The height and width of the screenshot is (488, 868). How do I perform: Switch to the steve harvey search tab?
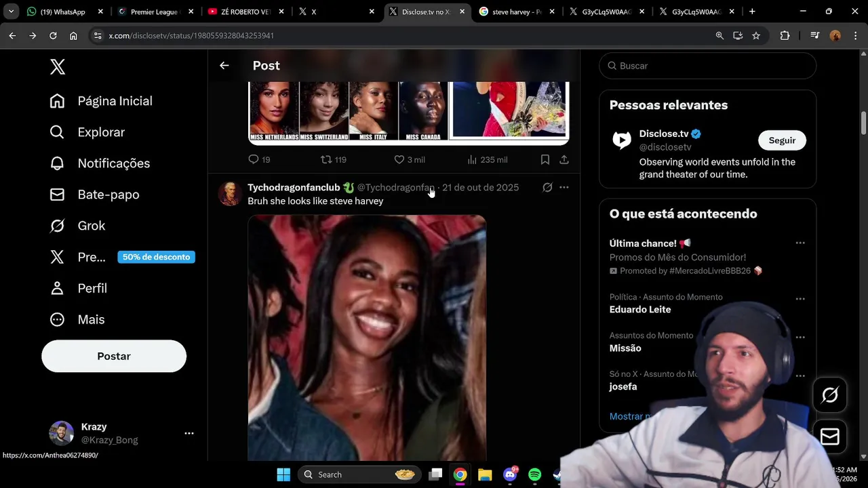tap(517, 12)
